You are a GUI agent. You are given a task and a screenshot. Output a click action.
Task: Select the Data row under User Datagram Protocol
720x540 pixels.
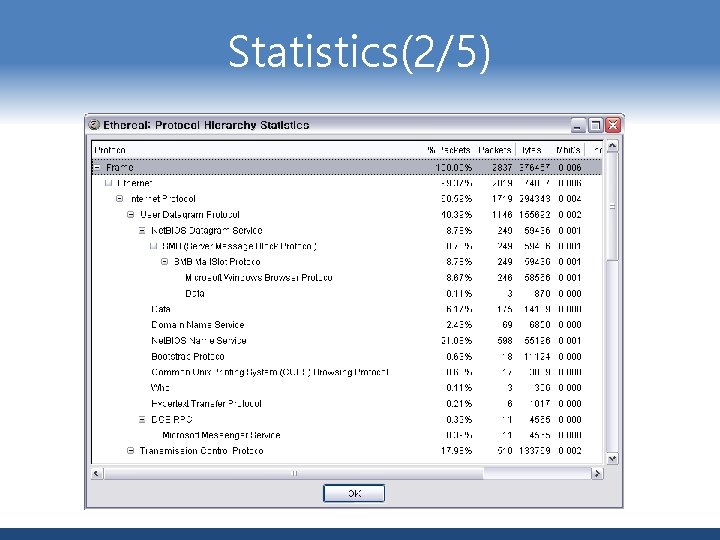347,309
